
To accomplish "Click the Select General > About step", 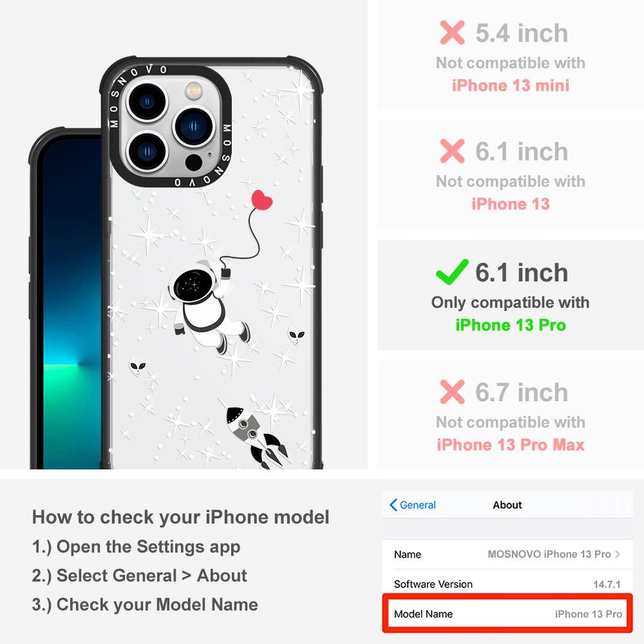I will (140, 575).
